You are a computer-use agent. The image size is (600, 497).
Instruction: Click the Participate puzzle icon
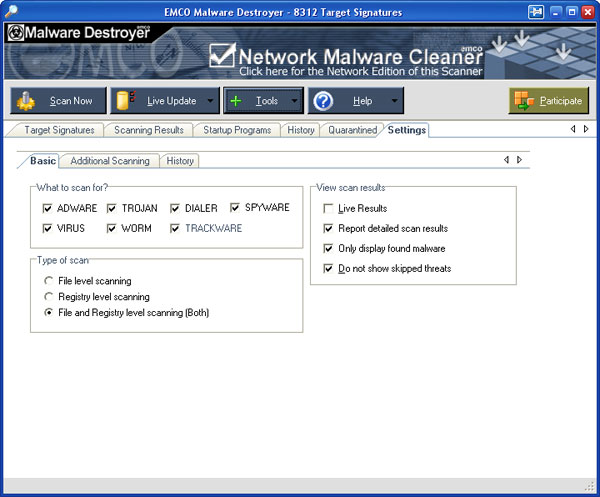coord(522,101)
